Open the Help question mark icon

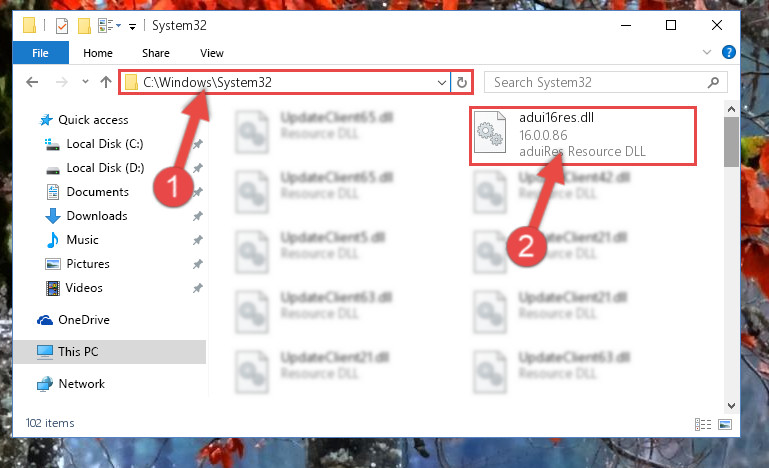[728, 52]
